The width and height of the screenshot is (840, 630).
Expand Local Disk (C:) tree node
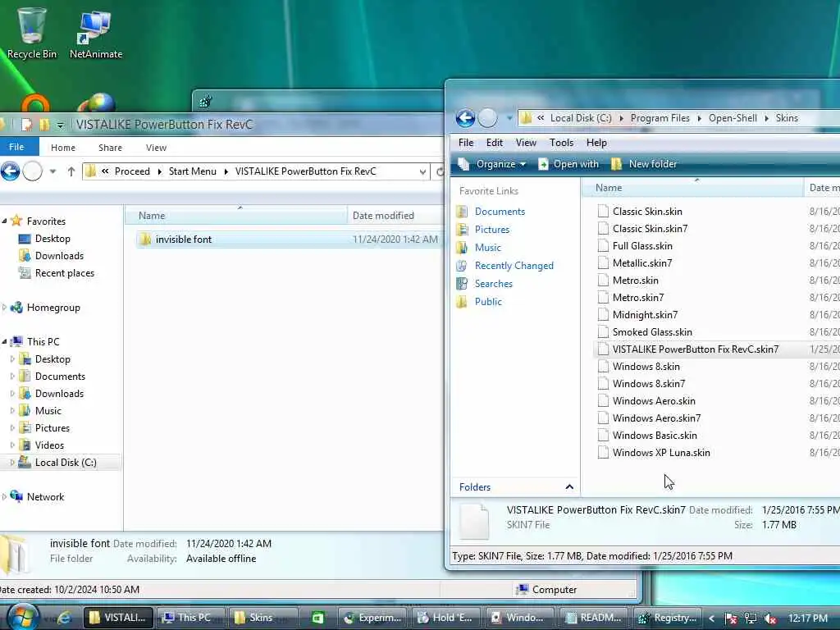pos(11,463)
